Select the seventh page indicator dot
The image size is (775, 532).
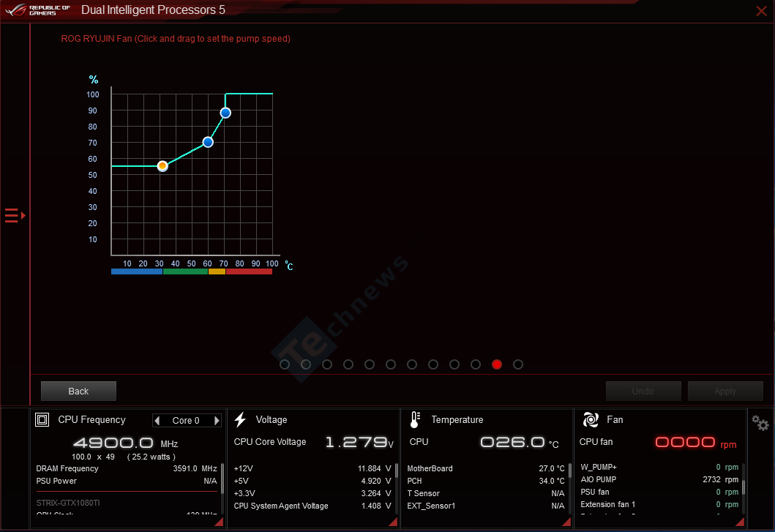click(412, 364)
